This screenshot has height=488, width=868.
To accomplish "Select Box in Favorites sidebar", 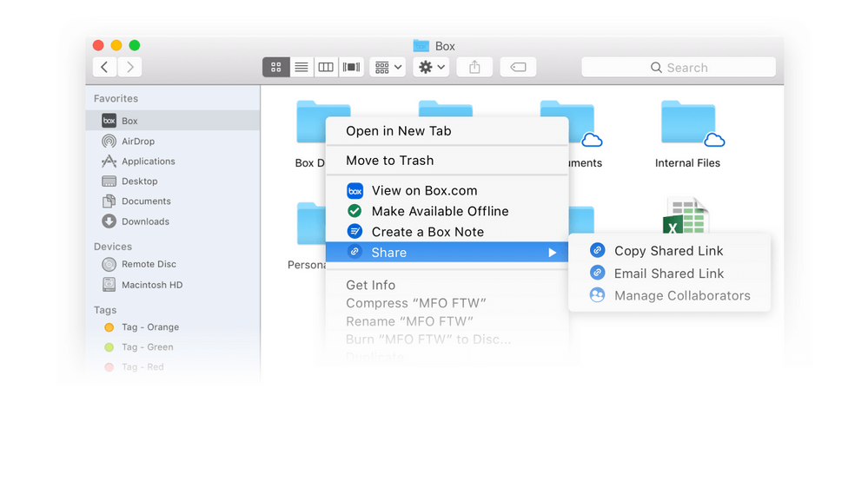I will pyautogui.click(x=173, y=121).
